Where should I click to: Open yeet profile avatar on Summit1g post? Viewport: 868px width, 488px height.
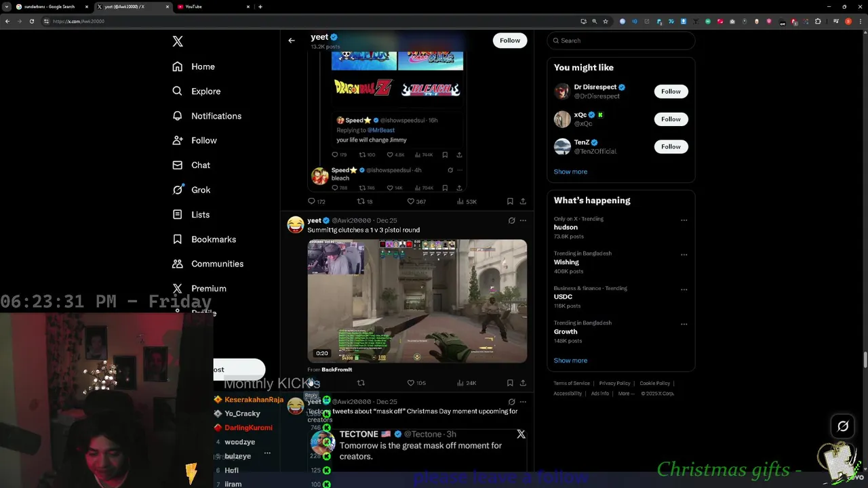(296, 225)
